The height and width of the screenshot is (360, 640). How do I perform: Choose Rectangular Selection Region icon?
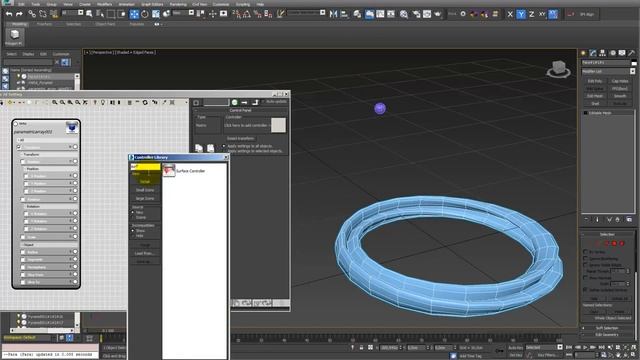pyautogui.click(x=111, y=14)
